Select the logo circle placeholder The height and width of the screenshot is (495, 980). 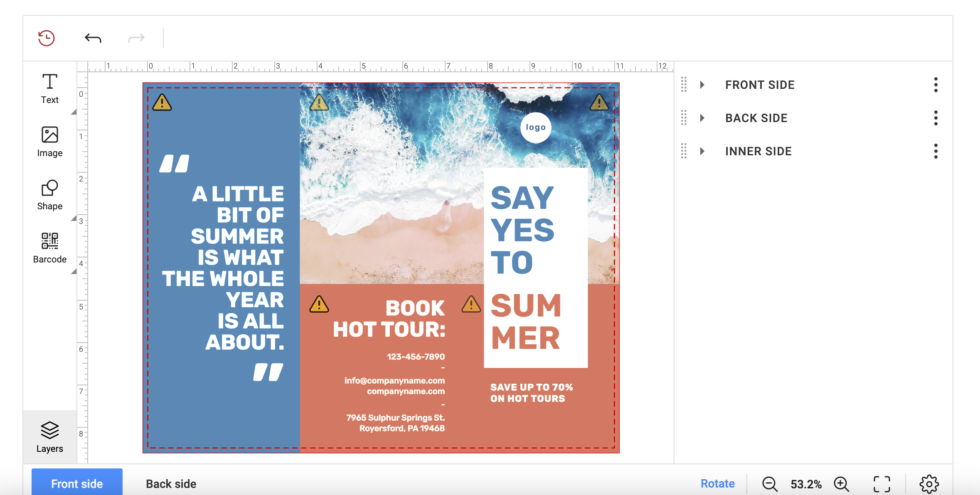tap(536, 127)
